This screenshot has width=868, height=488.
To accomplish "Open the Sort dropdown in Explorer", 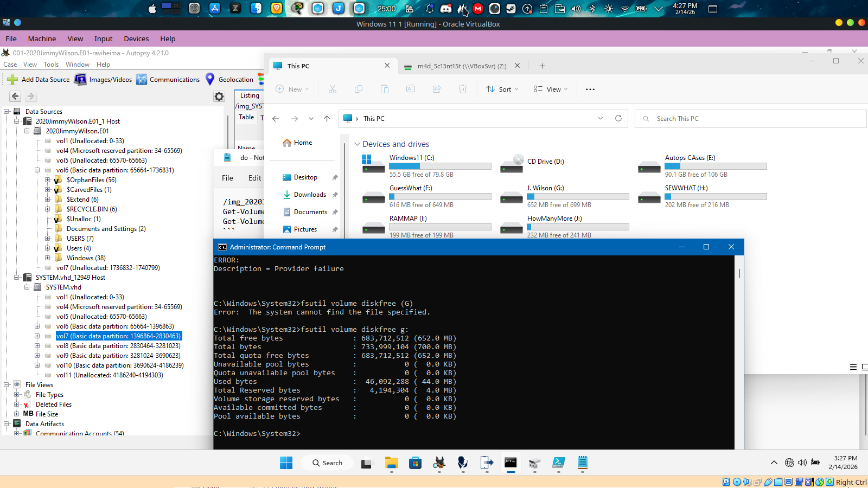I will 502,89.
